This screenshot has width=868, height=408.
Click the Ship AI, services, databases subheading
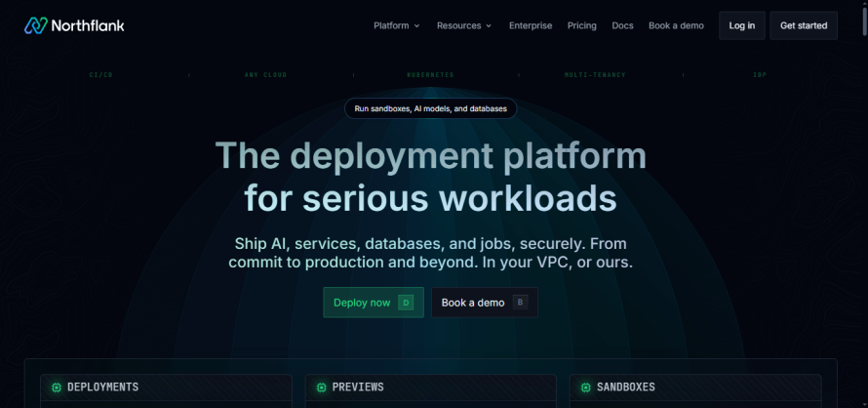pyautogui.click(x=431, y=253)
